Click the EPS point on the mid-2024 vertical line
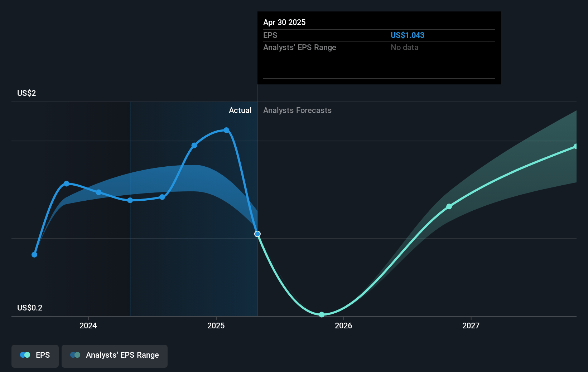588x372 pixels. pos(130,200)
